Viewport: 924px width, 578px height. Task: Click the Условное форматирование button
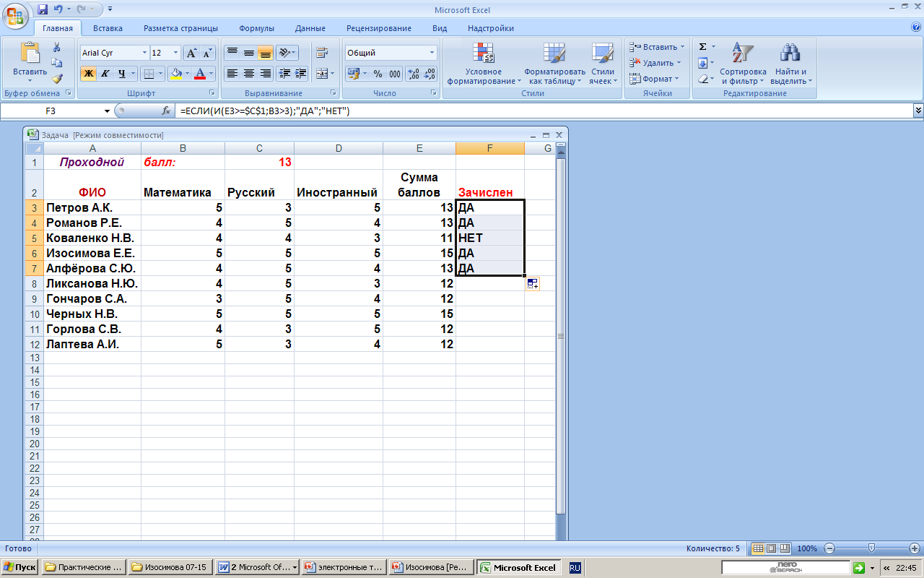tap(483, 64)
